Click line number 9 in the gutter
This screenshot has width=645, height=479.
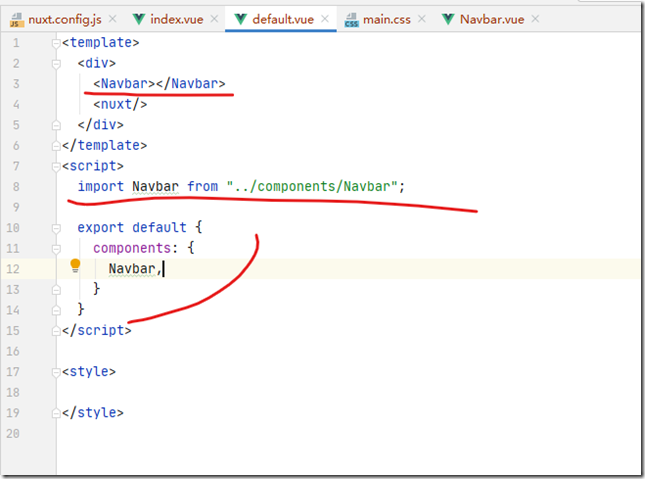tap(16, 207)
